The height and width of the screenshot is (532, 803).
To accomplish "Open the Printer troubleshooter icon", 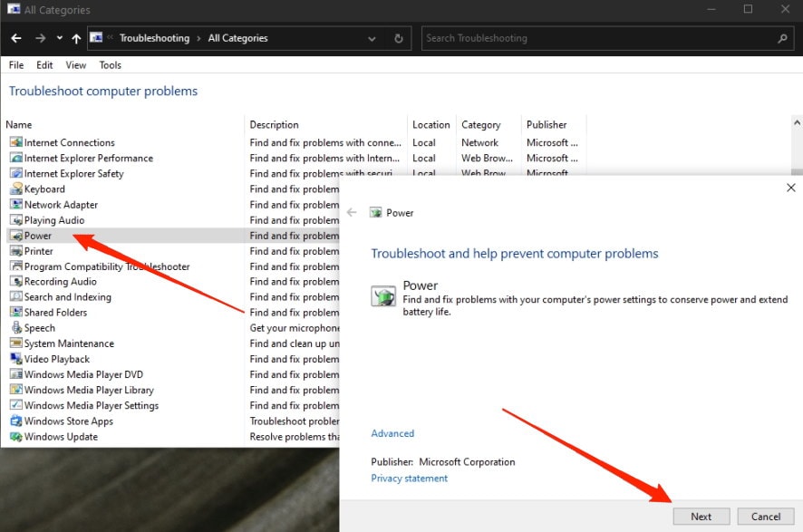I will pos(16,251).
